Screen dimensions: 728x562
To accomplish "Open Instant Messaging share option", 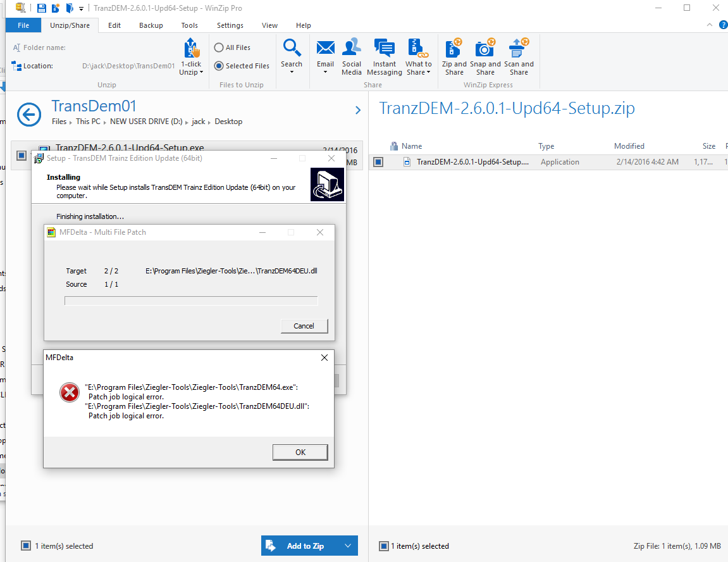I will click(384, 49).
